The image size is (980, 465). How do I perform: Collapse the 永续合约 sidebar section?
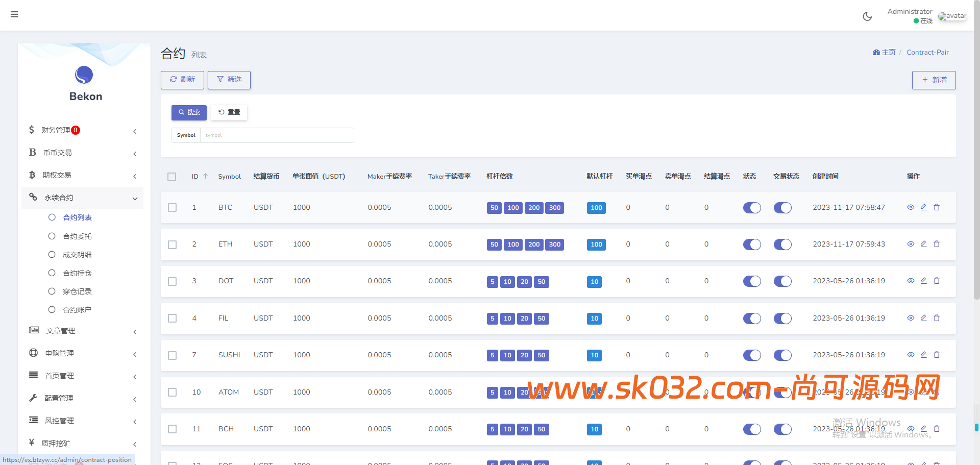pyautogui.click(x=82, y=198)
